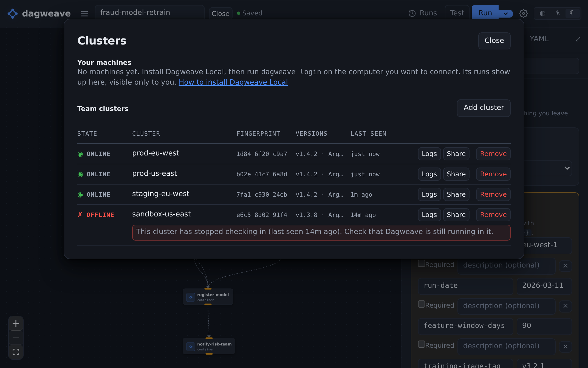This screenshot has width=588, height=368.
Task: Remove parameter above run-date with X
Action: pos(566,266)
